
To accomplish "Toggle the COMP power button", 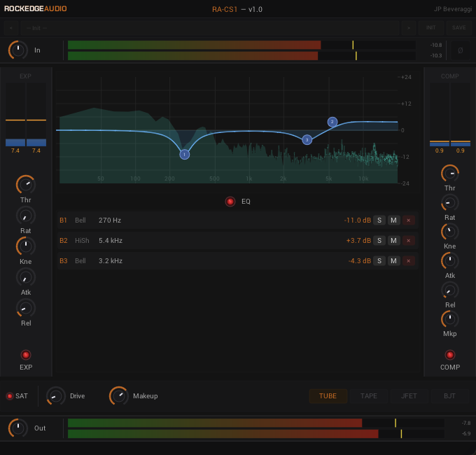I will pos(450,355).
